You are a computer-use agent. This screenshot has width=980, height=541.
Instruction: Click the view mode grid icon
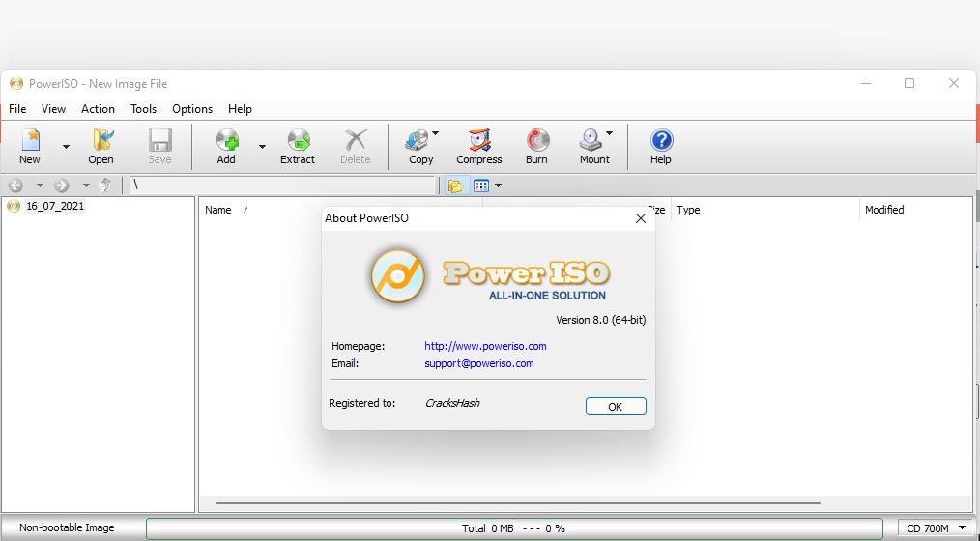pos(480,185)
